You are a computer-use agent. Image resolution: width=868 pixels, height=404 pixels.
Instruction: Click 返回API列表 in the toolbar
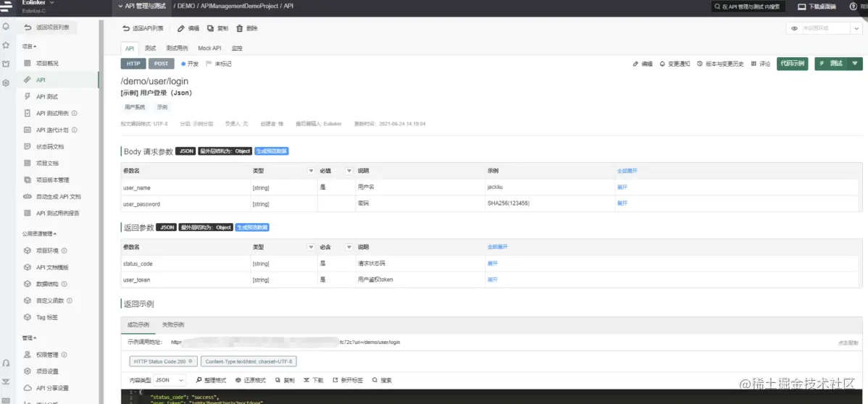(143, 28)
